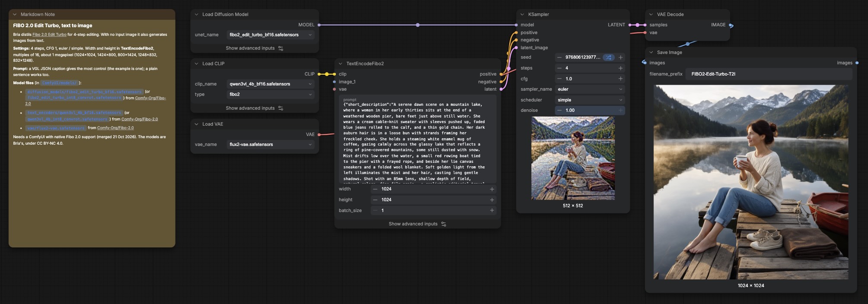Raise cfg using the plus icon
This screenshot has height=304, width=868.
point(620,79)
